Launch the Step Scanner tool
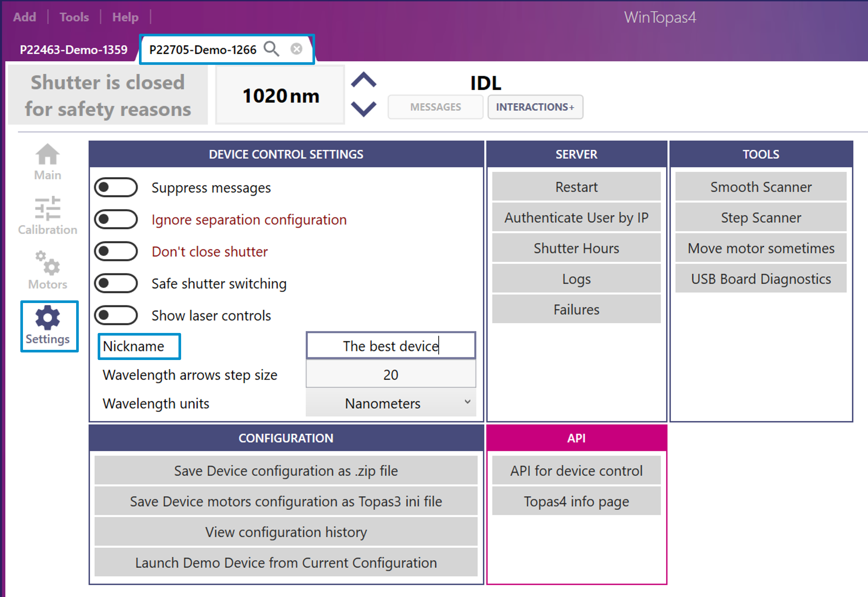The image size is (868, 597). [x=761, y=217]
